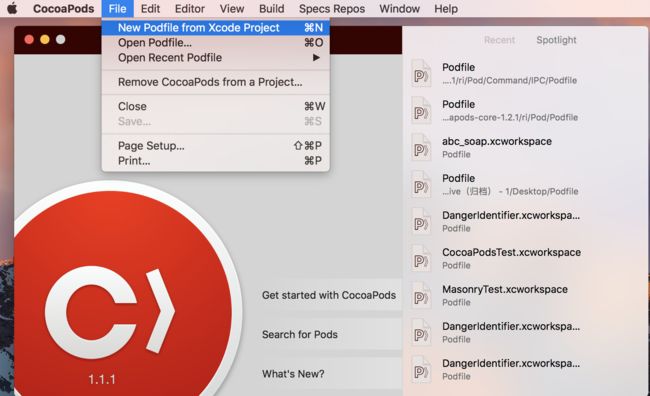This screenshot has height=396, width=650.
Task: Open the Podfile on the Desktop
Action: coord(526,184)
